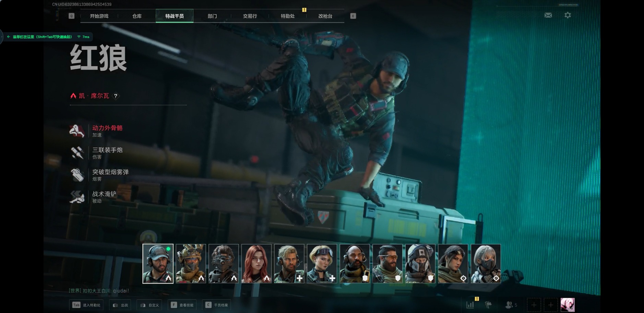Viewport: 644px width, 313px height.
Task: Click the player avatar with level 60
Action: [x=568, y=304]
